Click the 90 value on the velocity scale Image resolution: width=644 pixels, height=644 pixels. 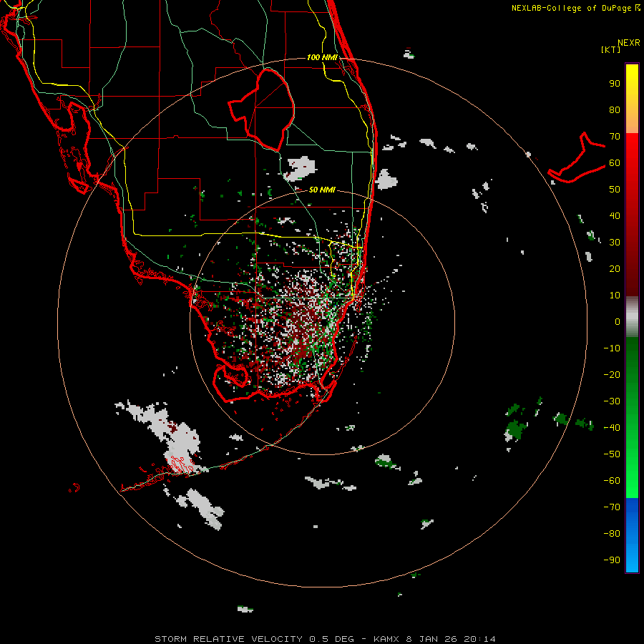615,84
